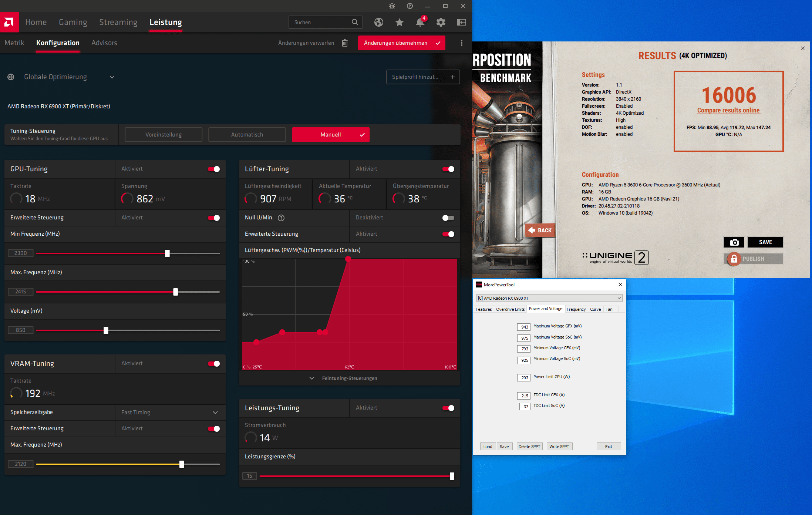Enable the Null U/Min. toggle
Image resolution: width=812 pixels, height=515 pixels.
tap(448, 218)
